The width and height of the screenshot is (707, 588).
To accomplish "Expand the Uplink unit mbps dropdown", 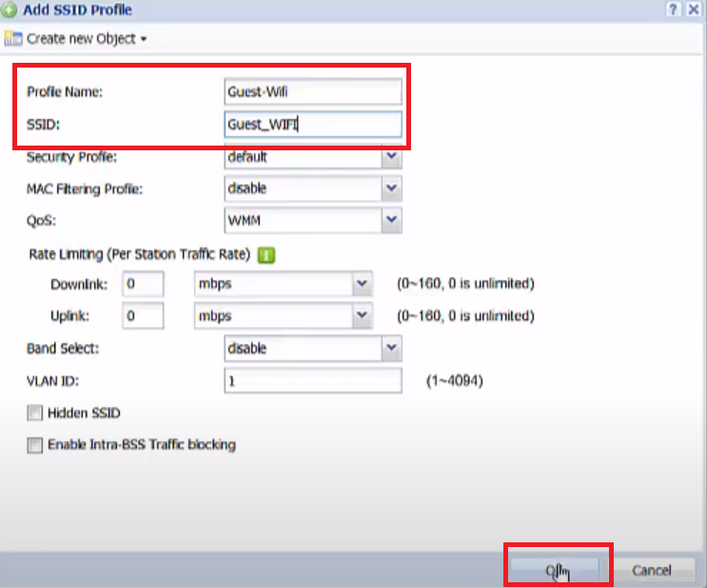I will coord(361,316).
